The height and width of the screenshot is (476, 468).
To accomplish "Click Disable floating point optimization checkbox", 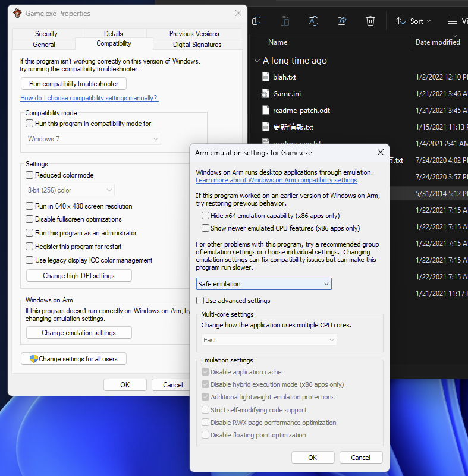I will tap(205, 434).
